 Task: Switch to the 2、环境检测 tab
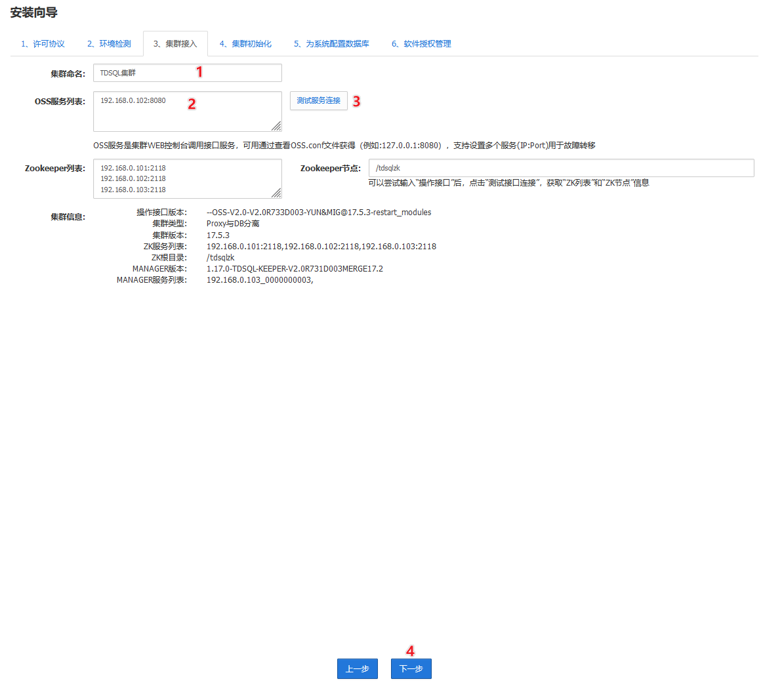pos(109,44)
